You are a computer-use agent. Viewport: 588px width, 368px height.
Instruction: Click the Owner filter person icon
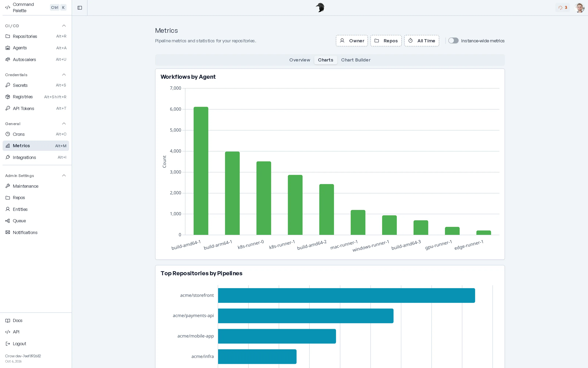click(x=342, y=41)
